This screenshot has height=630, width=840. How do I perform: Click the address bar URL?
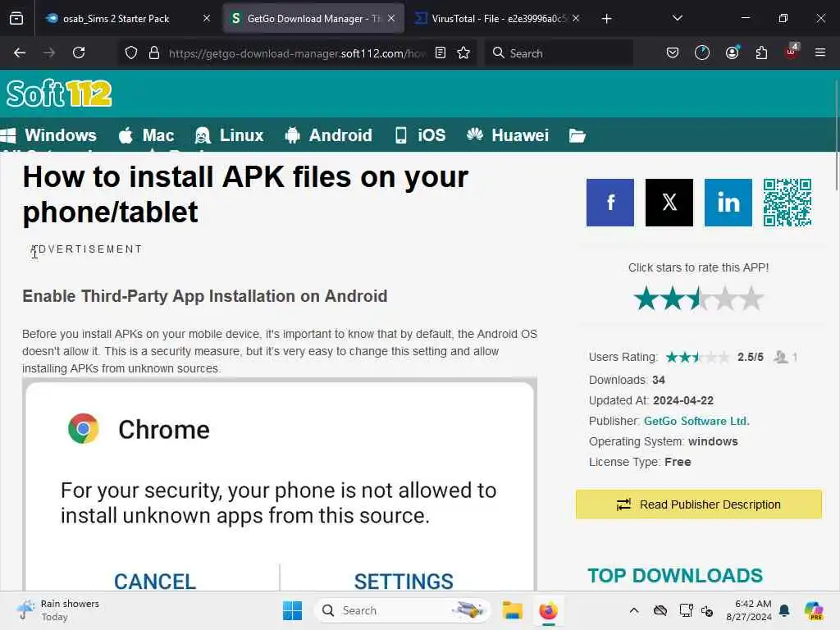pos(297,53)
